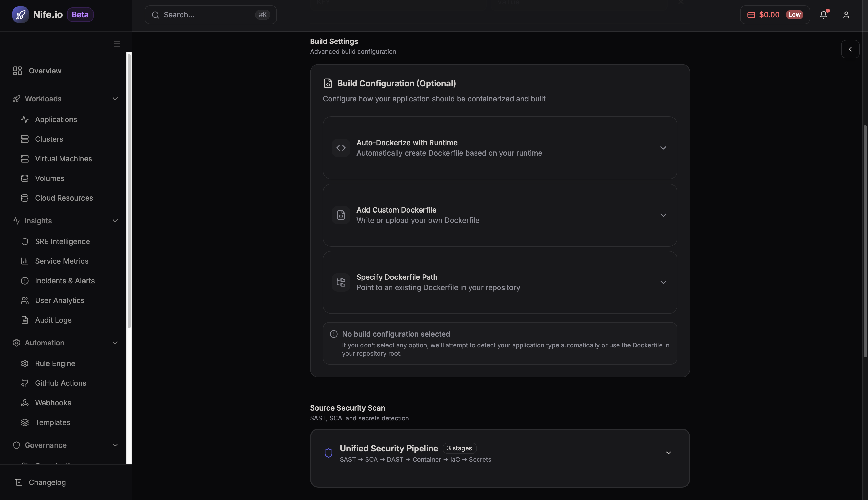868x500 pixels.
Task: Expand the Auto-Dockerize with Runtime chevron
Action: [x=663, y=148]
